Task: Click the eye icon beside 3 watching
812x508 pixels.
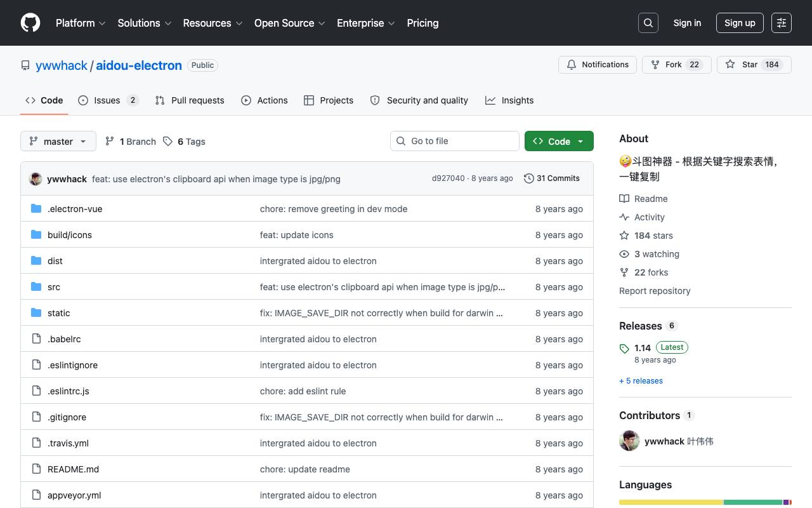Action: click(624, 254)
